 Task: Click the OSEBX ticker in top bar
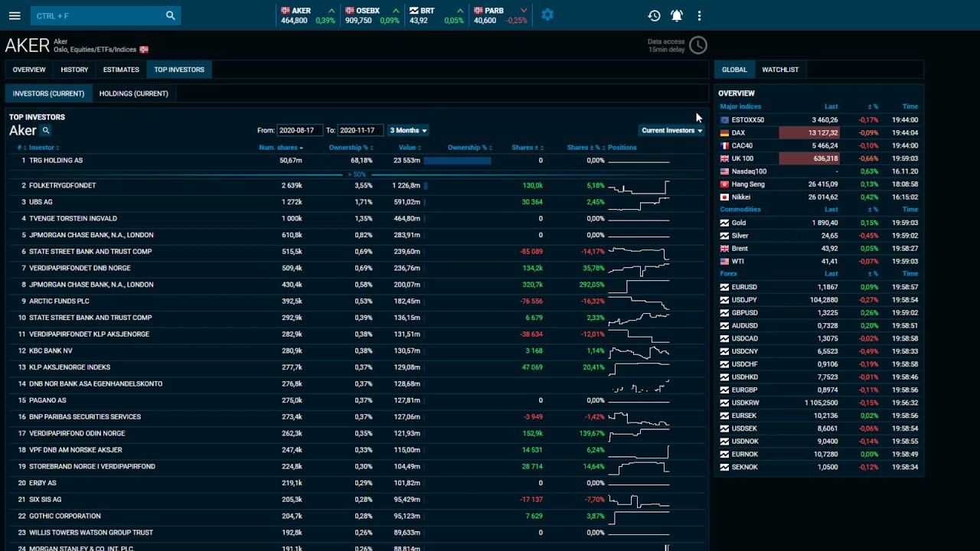pyautogui.click(x=371, y=15)
